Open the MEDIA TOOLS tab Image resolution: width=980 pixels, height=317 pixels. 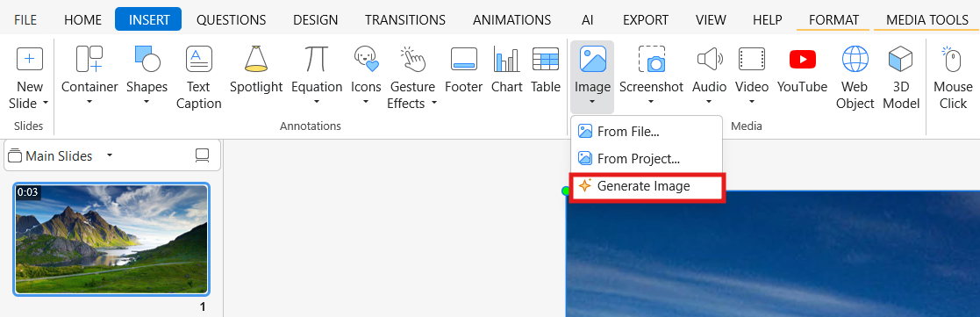926,20
